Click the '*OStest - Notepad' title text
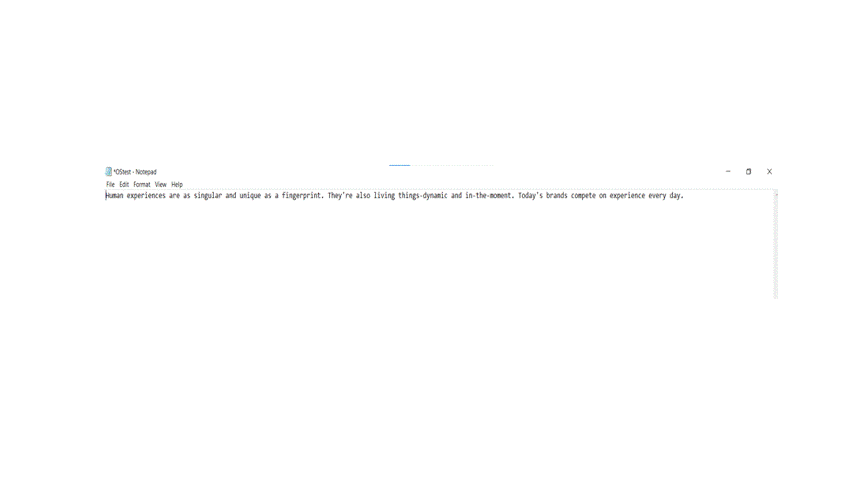Screen dimensions: 853x480 point(135,172)
